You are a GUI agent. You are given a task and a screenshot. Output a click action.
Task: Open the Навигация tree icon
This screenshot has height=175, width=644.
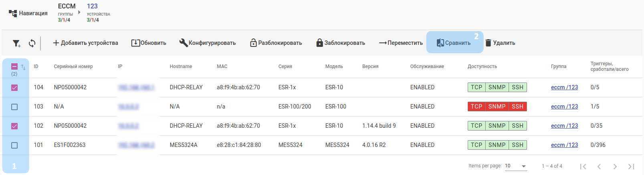click(13, 14)
